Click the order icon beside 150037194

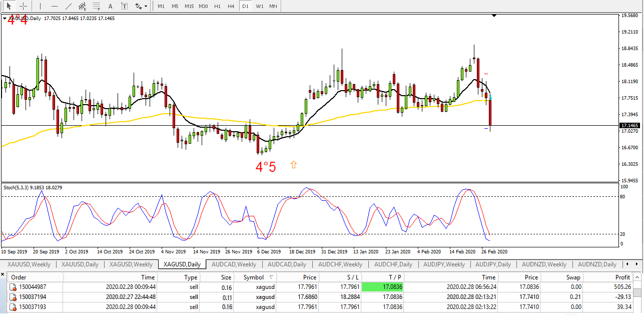13,297
